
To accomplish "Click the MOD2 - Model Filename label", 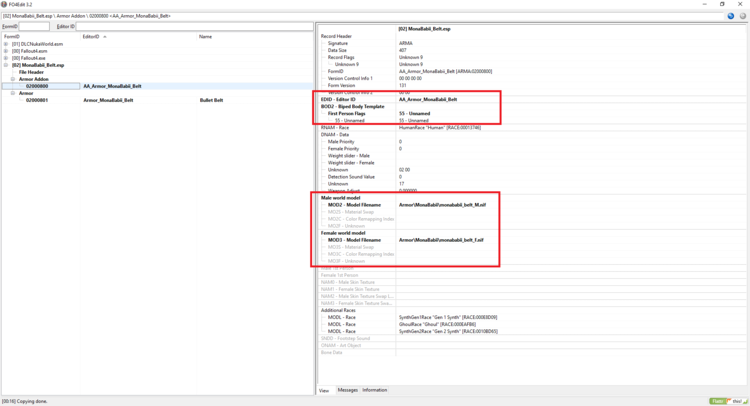I will click(x=354, y=205).
